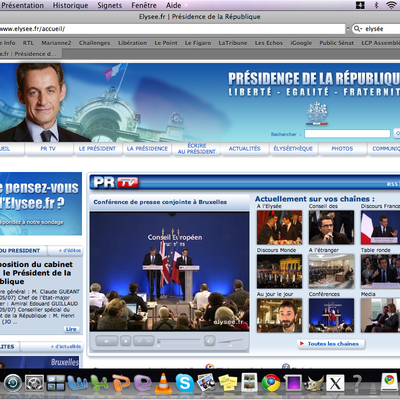
Task: Open the Public Sénat bookmark
Action: pyautogui.click(x=337, y=43)
